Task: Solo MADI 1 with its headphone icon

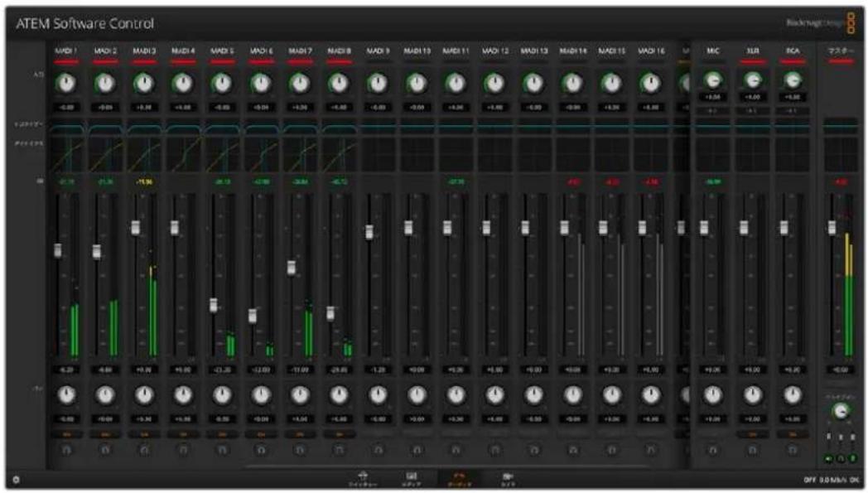Action: click(x=66, y=451)
